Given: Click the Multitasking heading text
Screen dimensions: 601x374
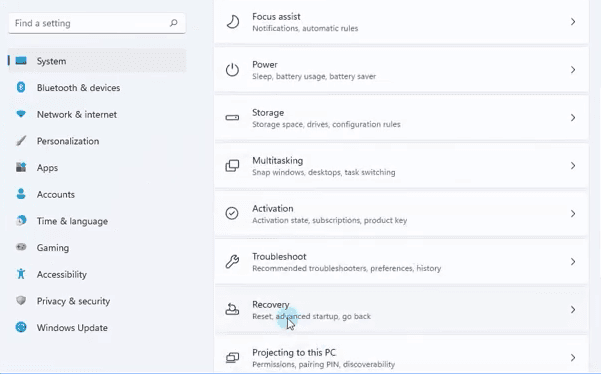Looking at the screenshot, I should (x=278, y=161).
